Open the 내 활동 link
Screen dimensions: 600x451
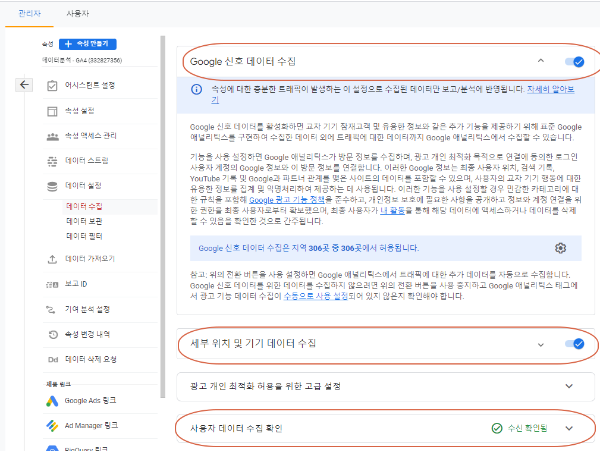click(x=392, y=210)
